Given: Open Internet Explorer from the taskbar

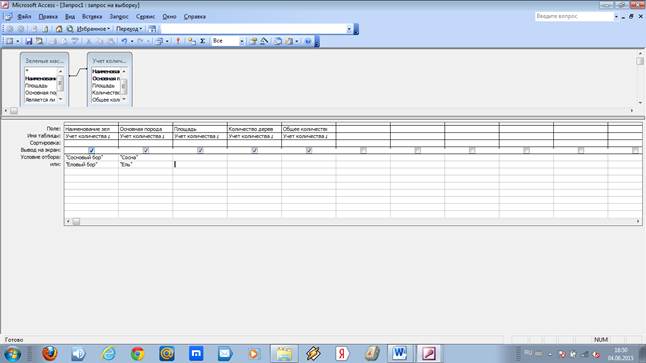Looking at the screenshot, I should 108,354.
